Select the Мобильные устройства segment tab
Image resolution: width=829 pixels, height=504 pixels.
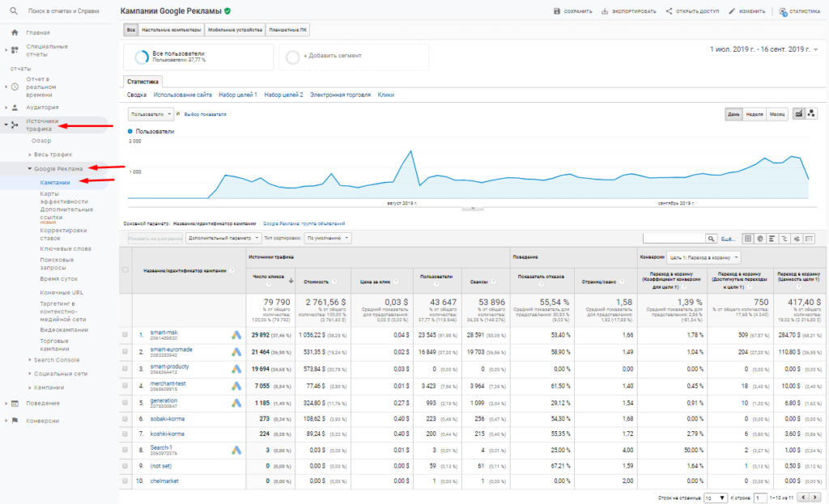pos(235,30)
